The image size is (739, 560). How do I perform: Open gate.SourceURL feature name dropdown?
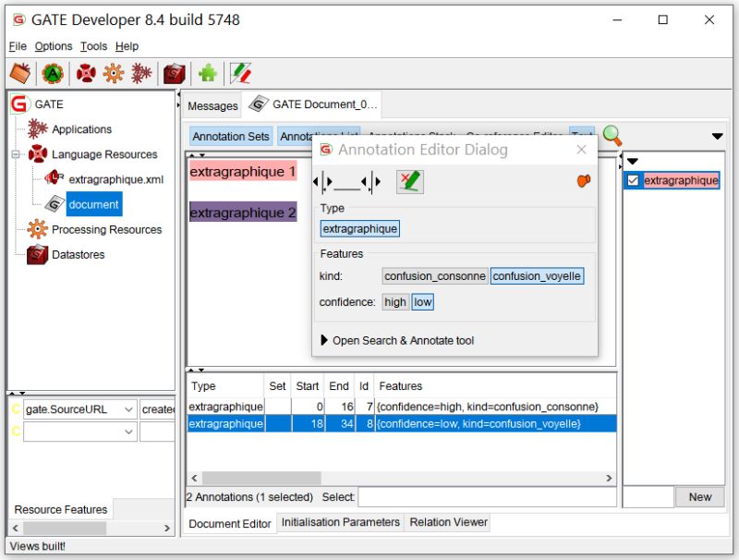tap(128, 409)
